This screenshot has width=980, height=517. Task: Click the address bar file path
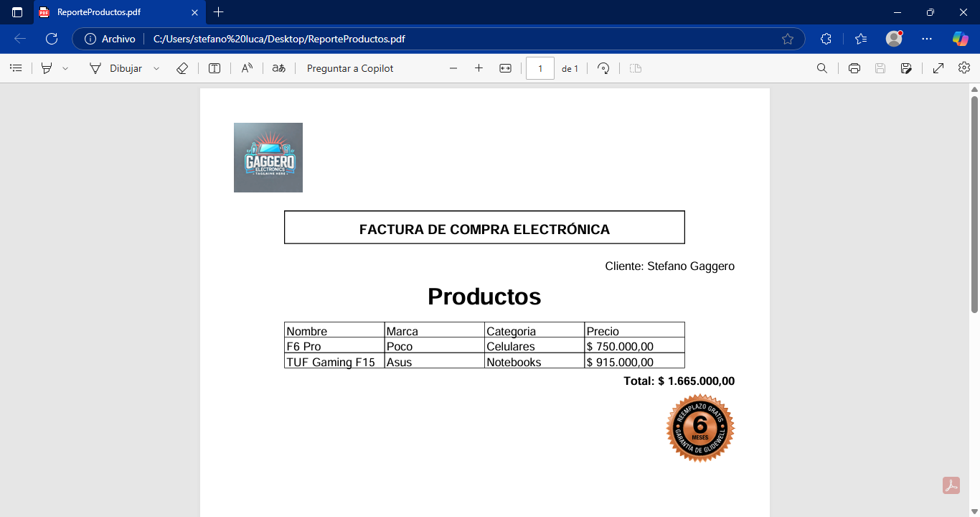(x=279, y=39)
